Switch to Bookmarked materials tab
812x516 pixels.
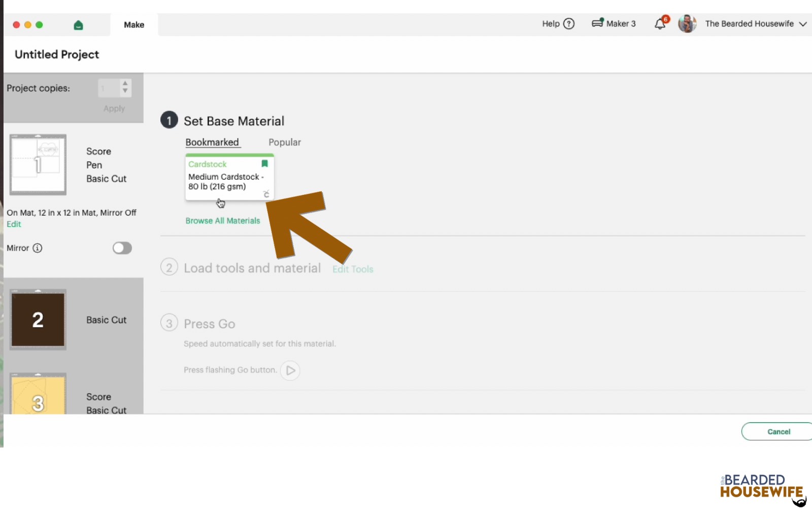212,143
